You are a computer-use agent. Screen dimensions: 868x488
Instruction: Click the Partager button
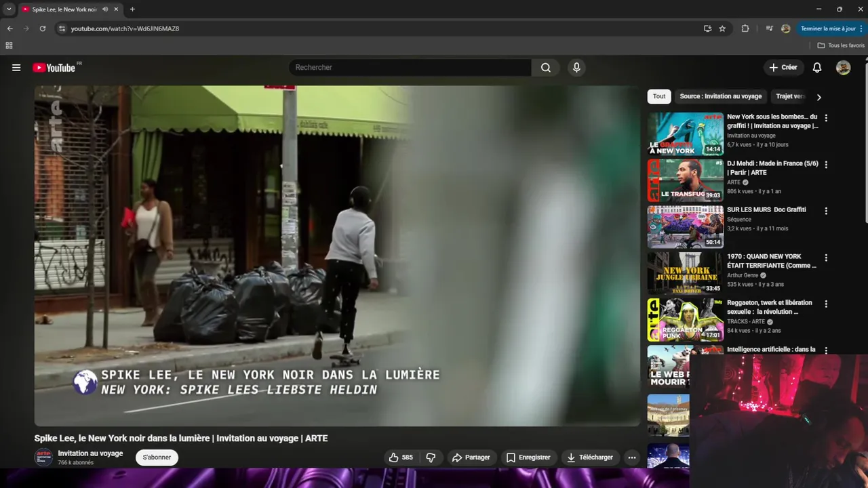471,457
